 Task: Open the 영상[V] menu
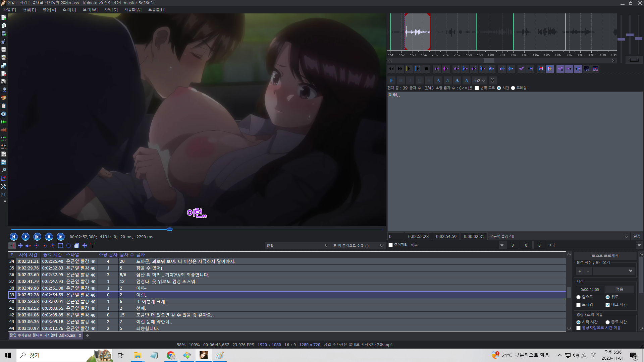tap(49, 10)
